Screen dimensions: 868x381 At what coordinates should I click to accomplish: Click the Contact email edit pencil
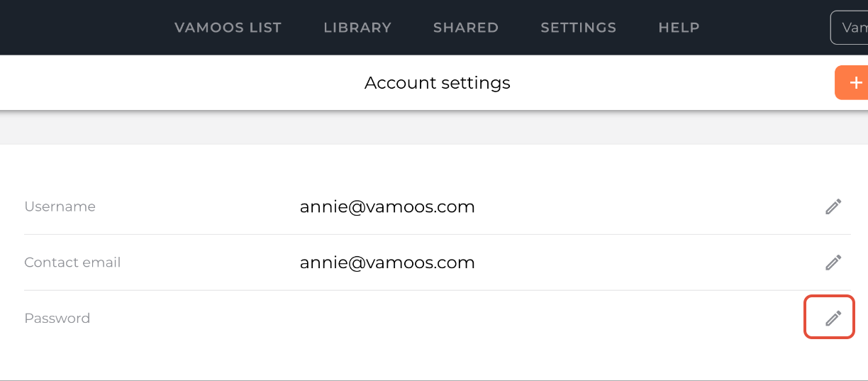pyautogui.click(x=833, y=263)
